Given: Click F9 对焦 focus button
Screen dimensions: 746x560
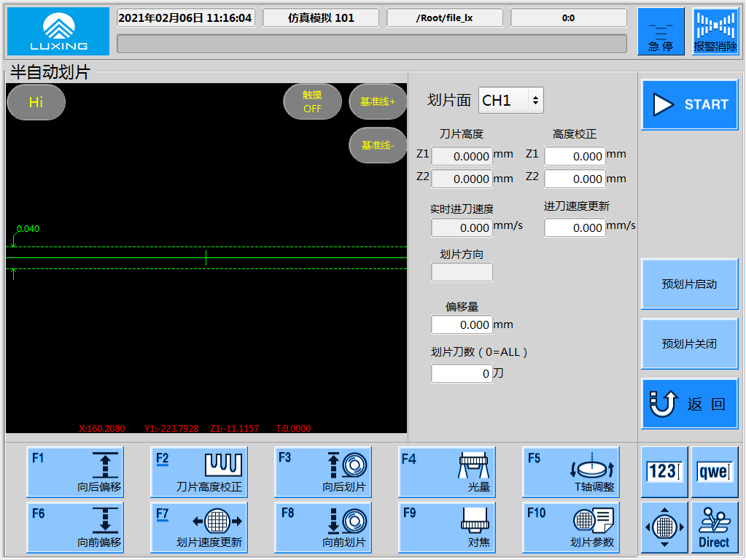Looking at the screenshot, I should (x=447, y=527).
